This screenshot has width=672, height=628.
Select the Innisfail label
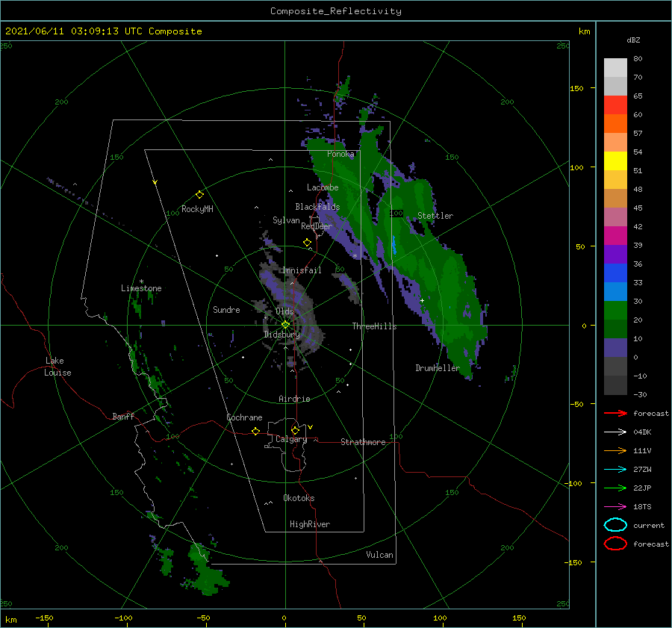coord(302,270)
